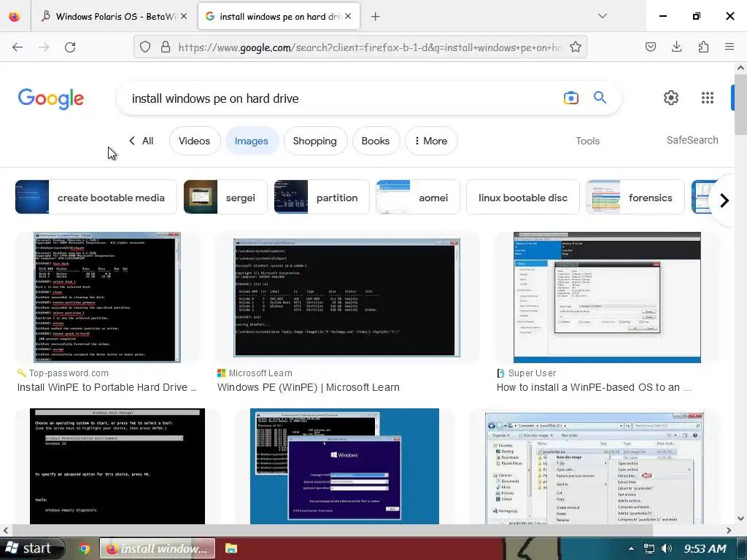Select the All results tab

tap(142, 141)
